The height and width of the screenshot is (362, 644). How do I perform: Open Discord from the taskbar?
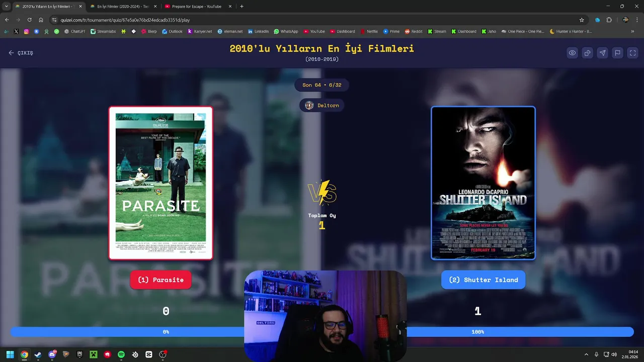click(52, 354)
